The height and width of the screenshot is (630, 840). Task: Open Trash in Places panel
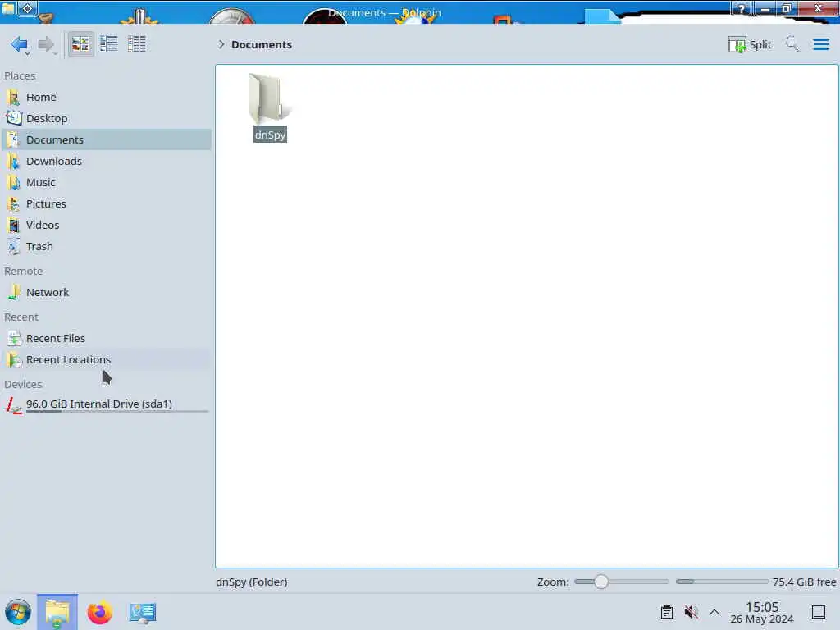tap(107, 247)
